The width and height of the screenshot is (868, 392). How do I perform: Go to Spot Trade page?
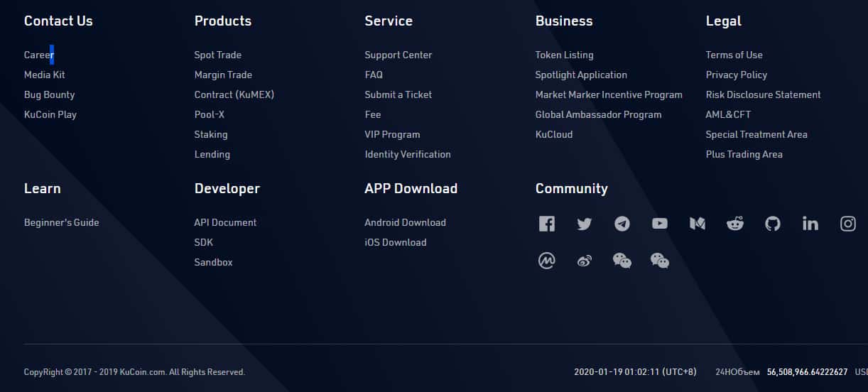click(217, 55)
